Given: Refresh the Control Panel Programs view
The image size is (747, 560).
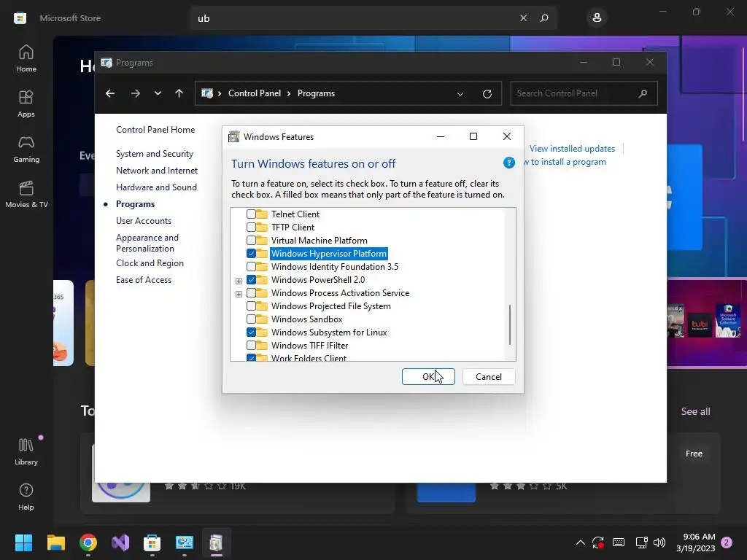Looking at the screenshot, I should 487,94.
